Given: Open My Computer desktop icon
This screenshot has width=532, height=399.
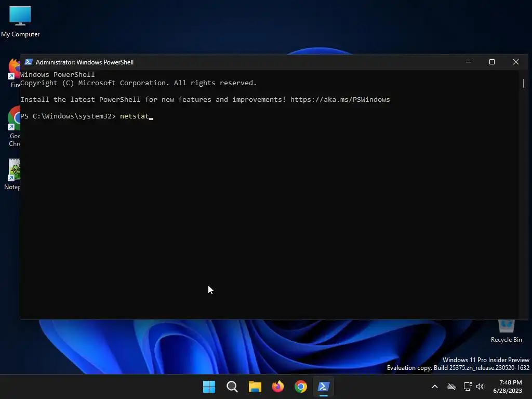Looking at the screenshot, I should click(x=20, y=21).
